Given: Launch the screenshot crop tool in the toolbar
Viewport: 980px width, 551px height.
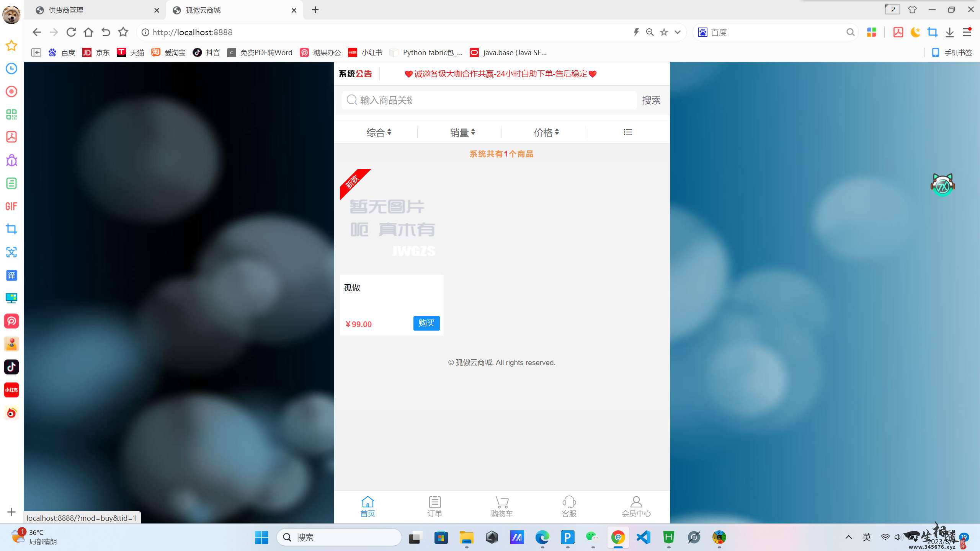Looking at the screenshot, I should (x=933, y=32).
